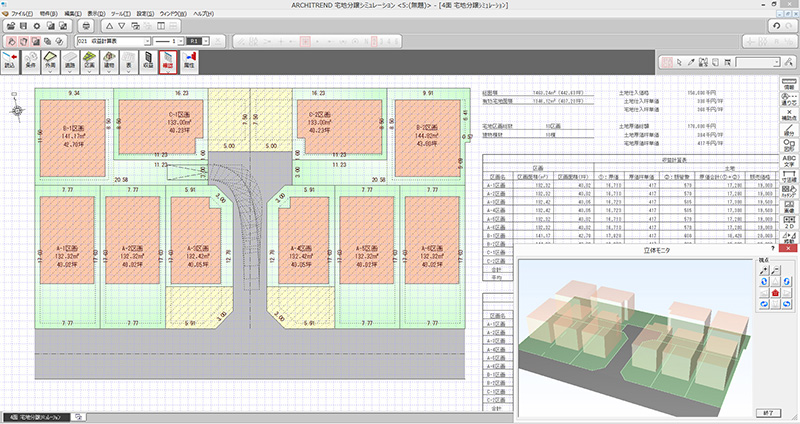
Task: Select the 道路 (road) tool
Action: 69,60
